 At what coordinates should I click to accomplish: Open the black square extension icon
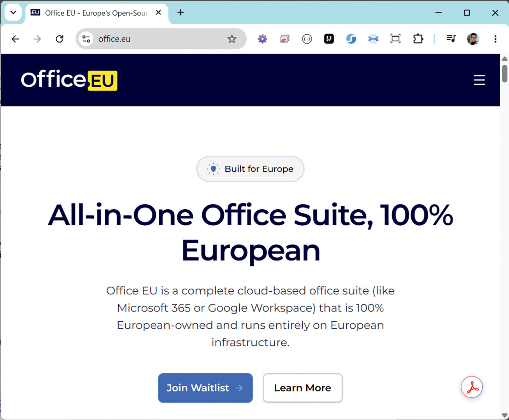point(329,39)
